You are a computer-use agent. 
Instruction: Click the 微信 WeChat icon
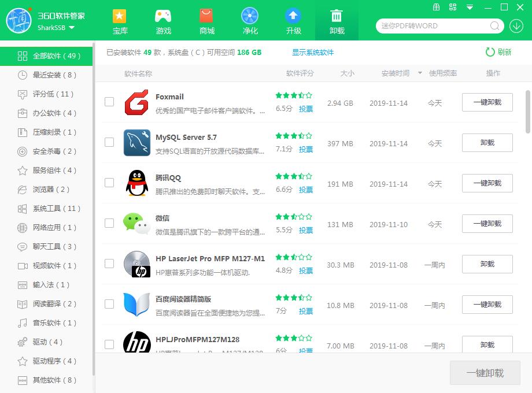[x=136, y=224]
